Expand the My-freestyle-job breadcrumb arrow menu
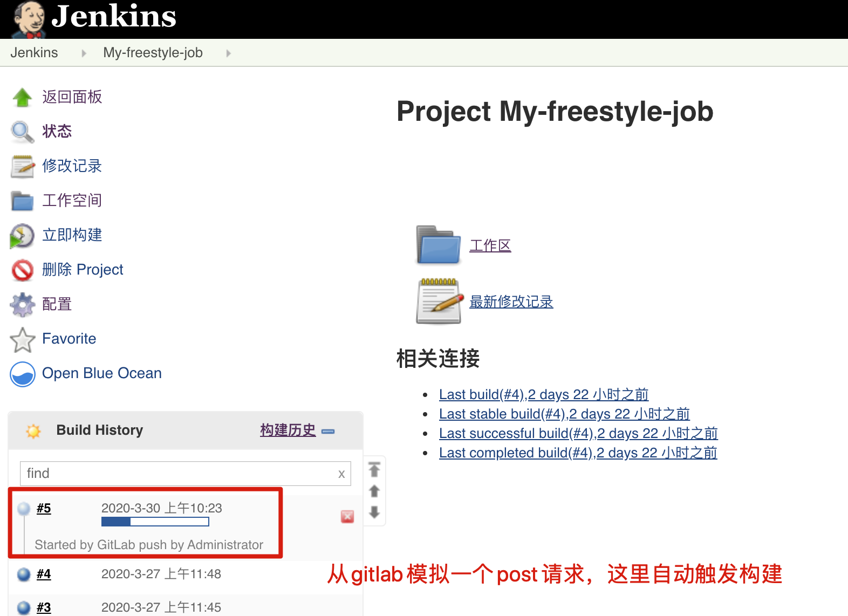The height and width of the screenshot is (616, 848). click(x=229, y=53)
